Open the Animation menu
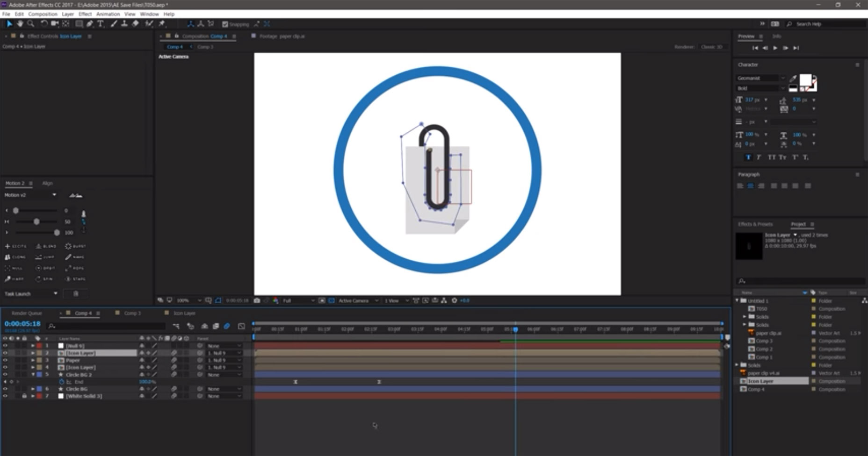This screenshot has width=868, height=456. pyautogui.click(x=108, y=14)
